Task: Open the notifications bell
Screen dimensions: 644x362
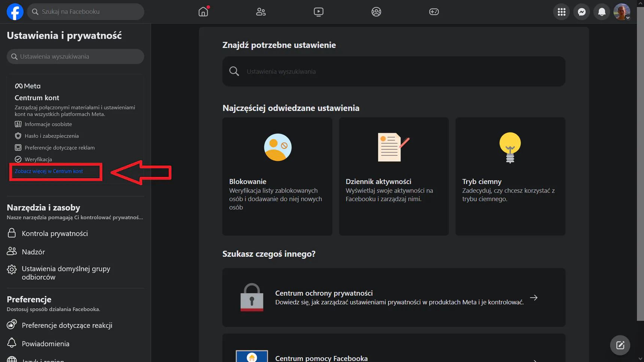Action: [601, 12]
